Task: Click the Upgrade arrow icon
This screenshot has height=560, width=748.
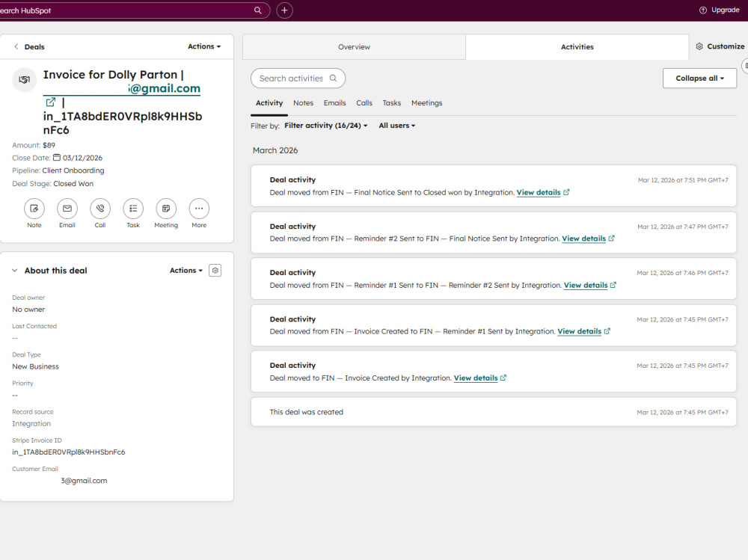Action: 702,10
